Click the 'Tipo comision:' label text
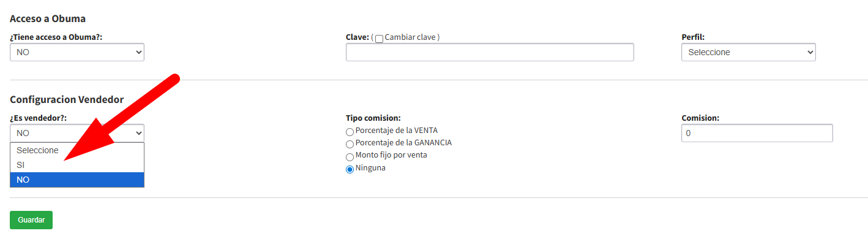The width and height of the screenshot is (868, 236). [x=373, y=118]
